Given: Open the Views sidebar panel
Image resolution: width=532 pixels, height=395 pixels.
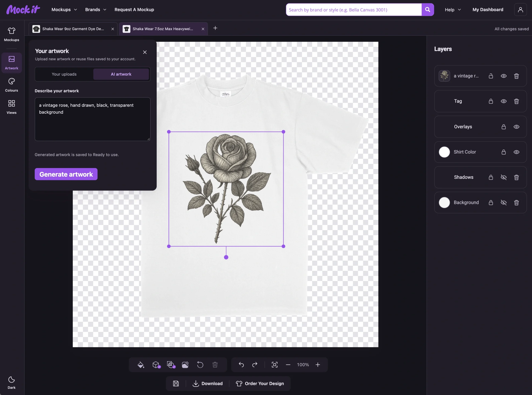Looking at the screenshot, I should pyautogui.click(x=11, y=107).
